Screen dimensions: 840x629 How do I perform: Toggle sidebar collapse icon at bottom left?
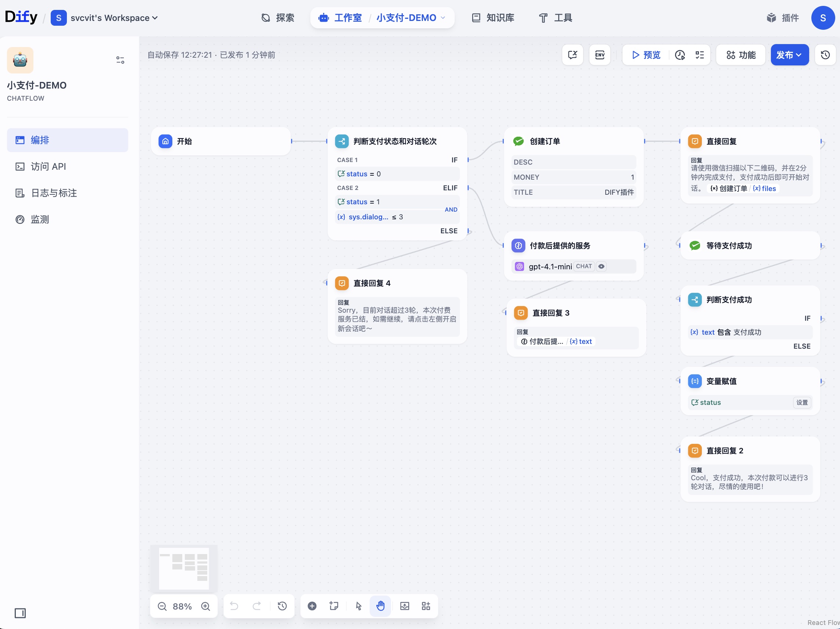click(x=20, y=613)
